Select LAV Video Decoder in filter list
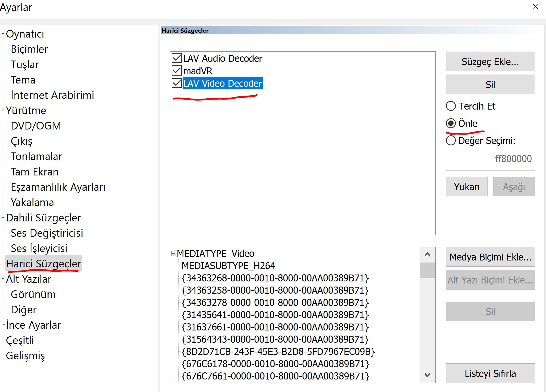The width and height of the screenshot is (546, 392). point(222,83)
